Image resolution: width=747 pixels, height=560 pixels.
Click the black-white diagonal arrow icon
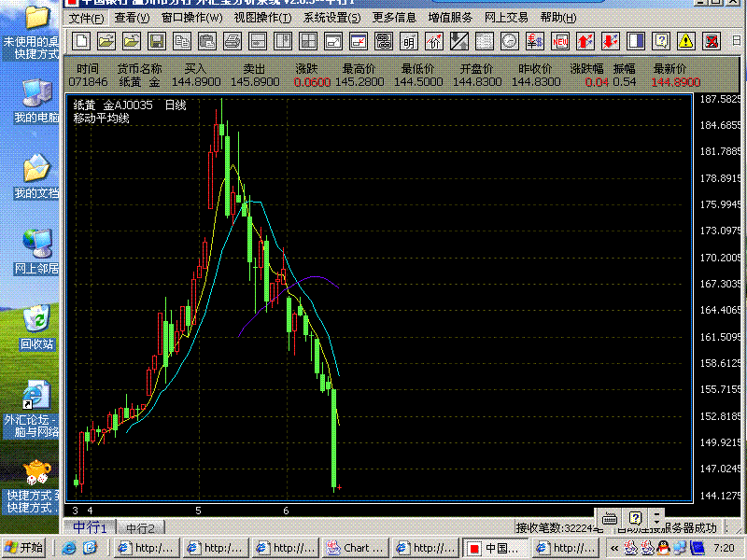pyautogui.click(x=459, y=41)
